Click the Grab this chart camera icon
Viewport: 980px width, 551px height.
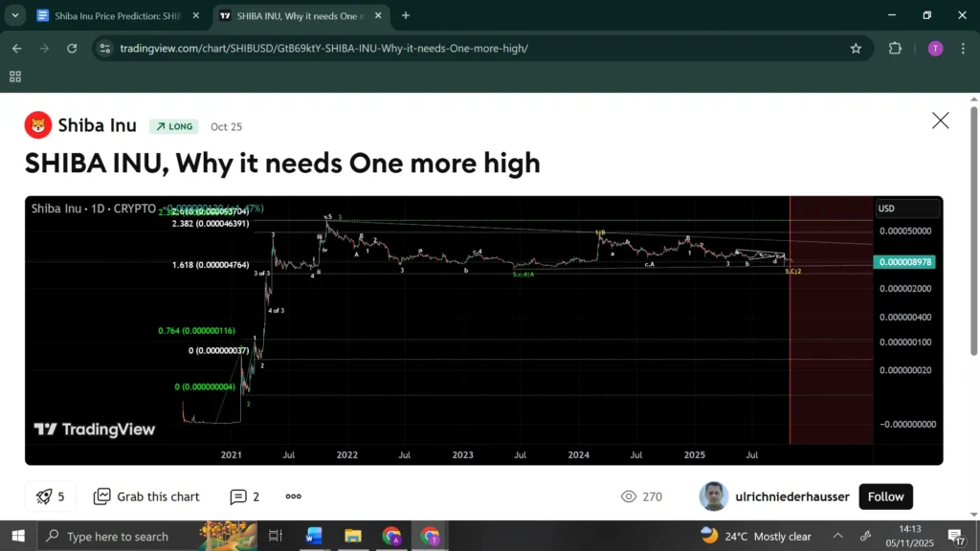click(100, 496)
